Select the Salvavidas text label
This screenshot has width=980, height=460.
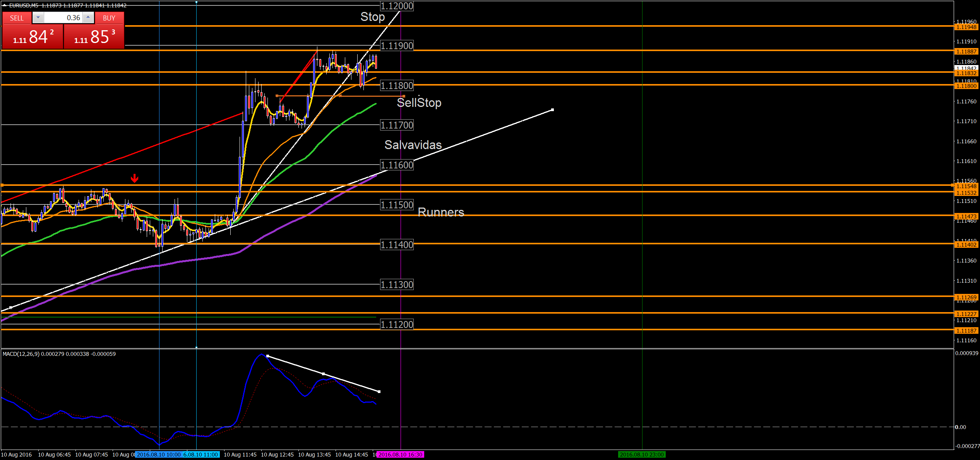pyautogui.click(x=413, y=145)
